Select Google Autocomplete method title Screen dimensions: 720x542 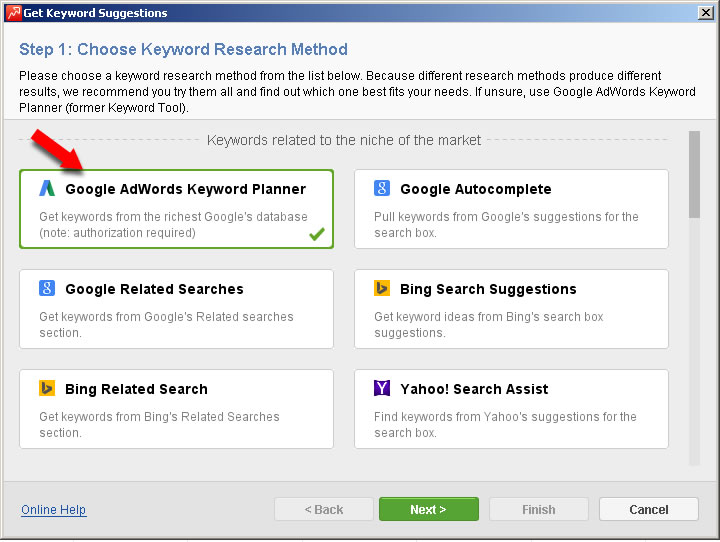click(x=476, y=189)
